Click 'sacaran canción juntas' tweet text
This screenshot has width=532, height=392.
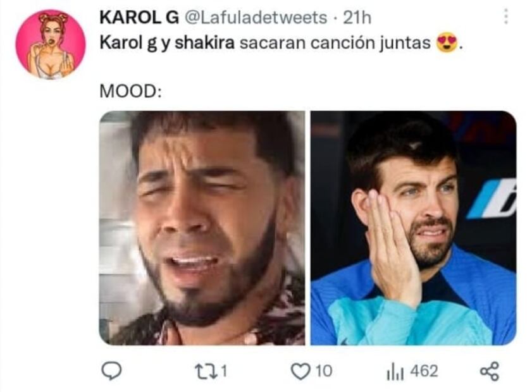(x=335, y=43)
